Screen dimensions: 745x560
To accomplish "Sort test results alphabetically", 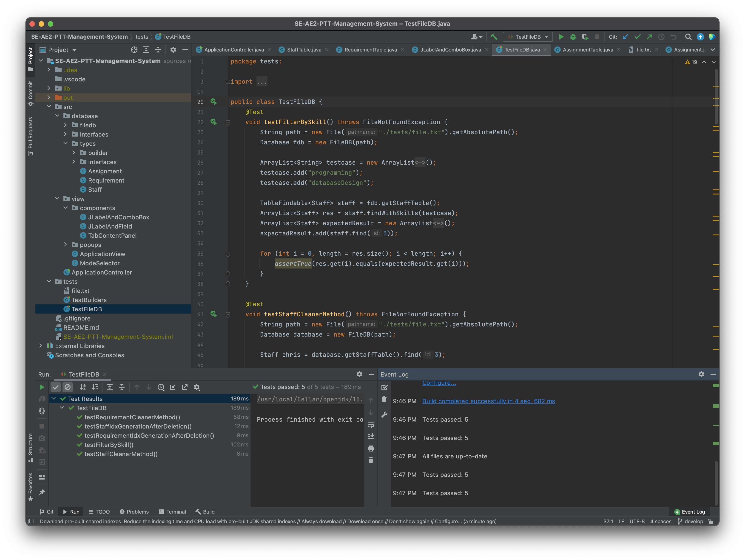I will 82,387.
